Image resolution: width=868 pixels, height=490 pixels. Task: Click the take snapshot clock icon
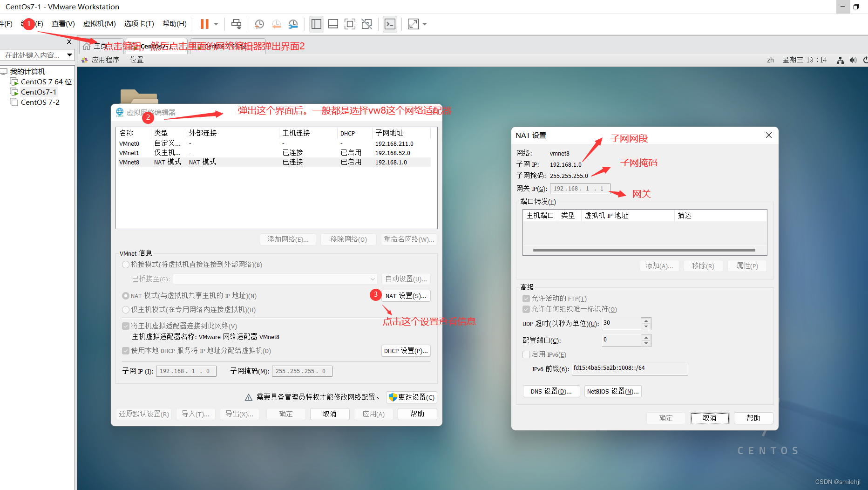[259, 24]
